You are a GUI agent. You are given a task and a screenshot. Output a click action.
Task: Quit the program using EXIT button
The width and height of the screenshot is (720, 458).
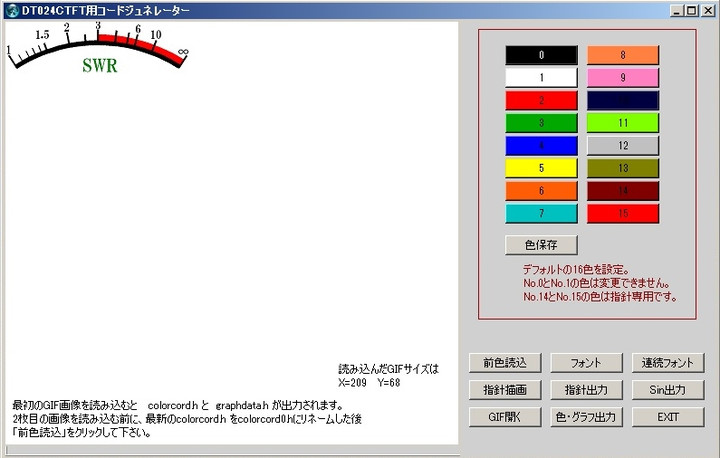668,417
